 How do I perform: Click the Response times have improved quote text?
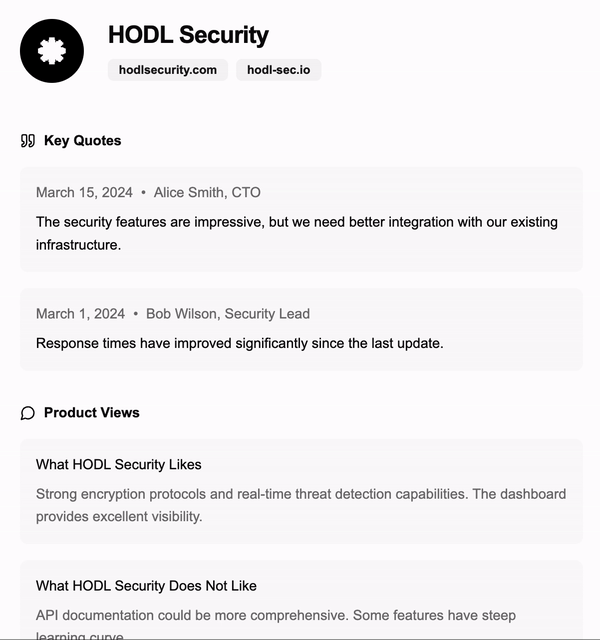pos(240,343)
